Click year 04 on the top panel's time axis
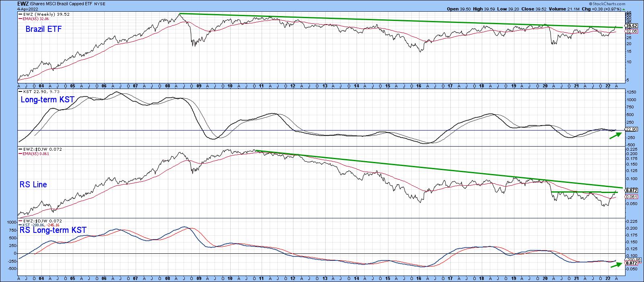The width and height of the screenshot is (644, 282). click(x=41, y=86)
